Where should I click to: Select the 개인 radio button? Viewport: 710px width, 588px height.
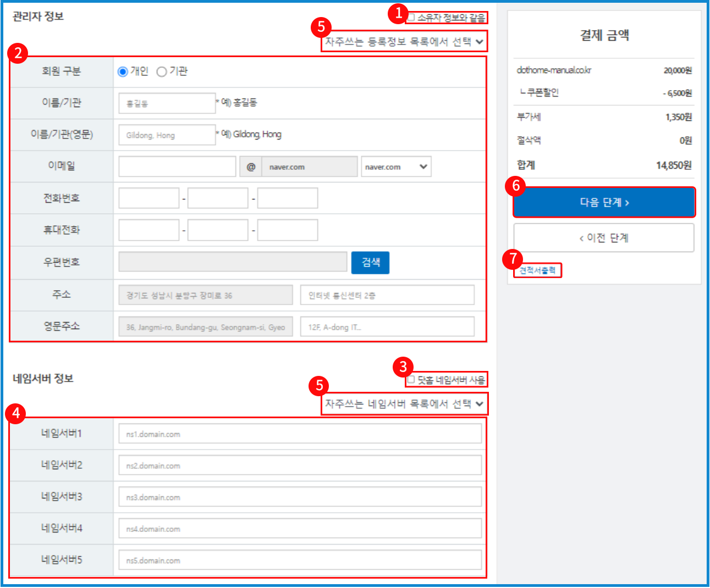(123, 72)
